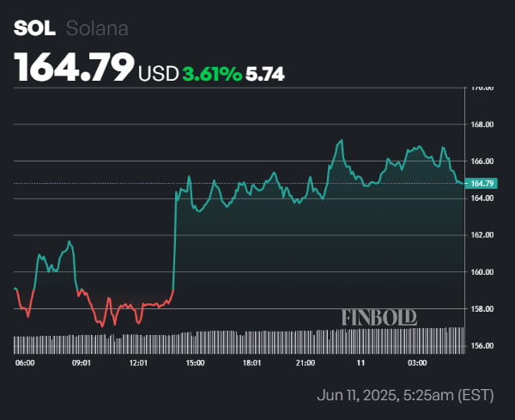Click the 160.00 price axis label
The height and width of the screenshot is (420, 515).
(482, 272)
